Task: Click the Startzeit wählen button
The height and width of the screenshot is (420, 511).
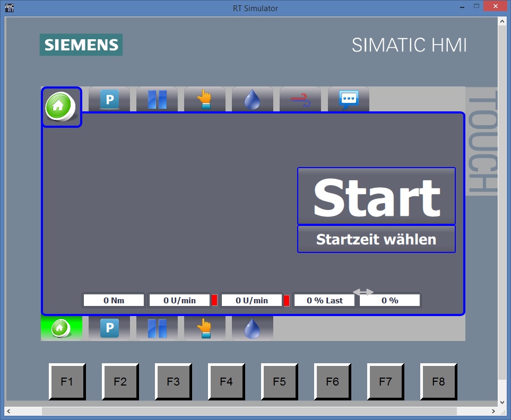Action: [376, 239]
